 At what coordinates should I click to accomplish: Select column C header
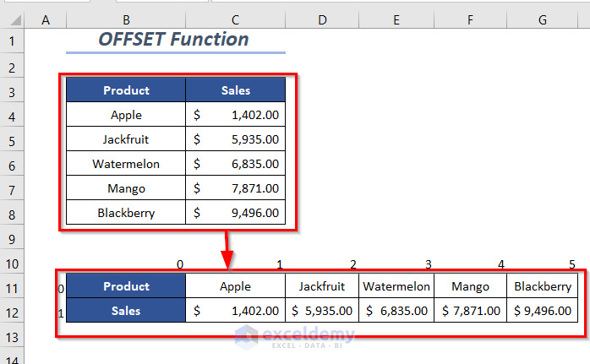[235, 19]
